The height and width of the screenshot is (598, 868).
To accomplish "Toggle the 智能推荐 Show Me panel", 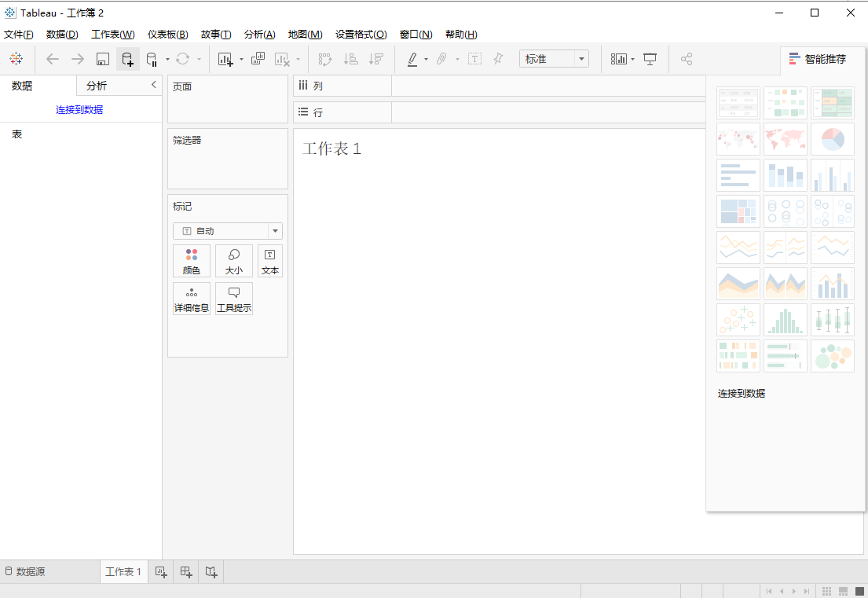I will 818,57.
